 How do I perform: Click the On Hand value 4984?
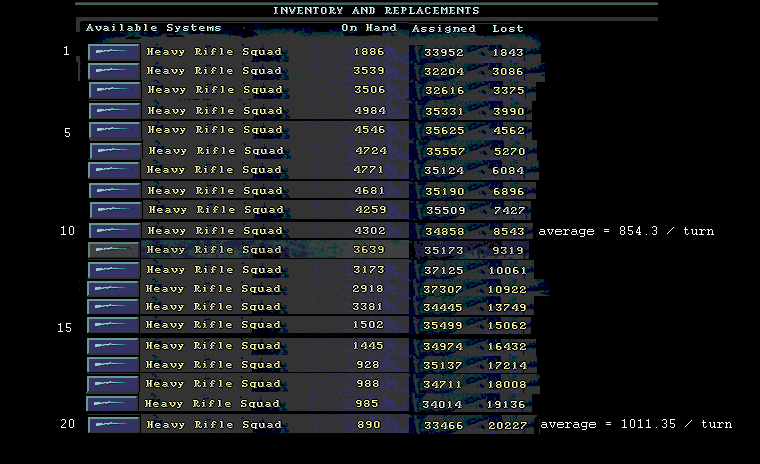click(x=370, y=111)
